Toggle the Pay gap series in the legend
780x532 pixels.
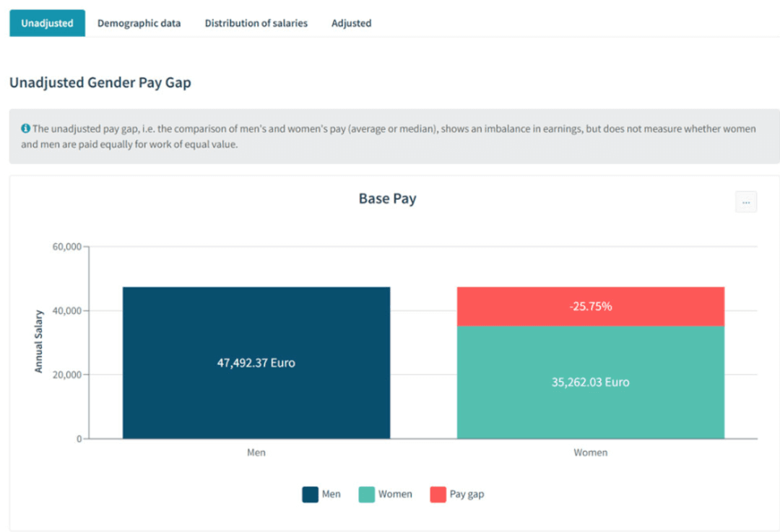468,494
